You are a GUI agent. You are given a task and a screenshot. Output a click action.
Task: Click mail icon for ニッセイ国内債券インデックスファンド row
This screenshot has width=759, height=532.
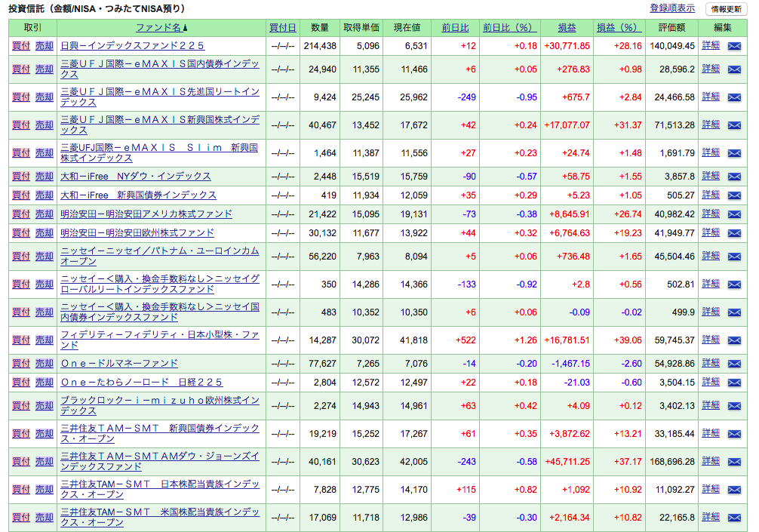[x=734, y=312]
